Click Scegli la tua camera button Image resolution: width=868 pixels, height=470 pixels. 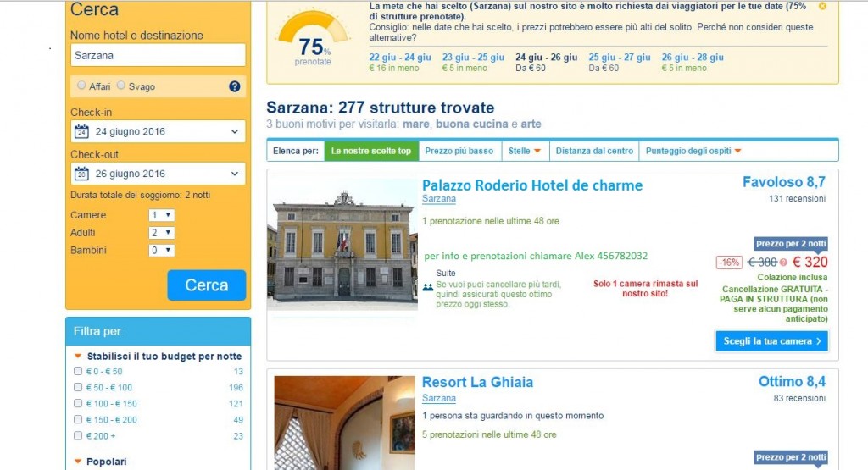771,341
